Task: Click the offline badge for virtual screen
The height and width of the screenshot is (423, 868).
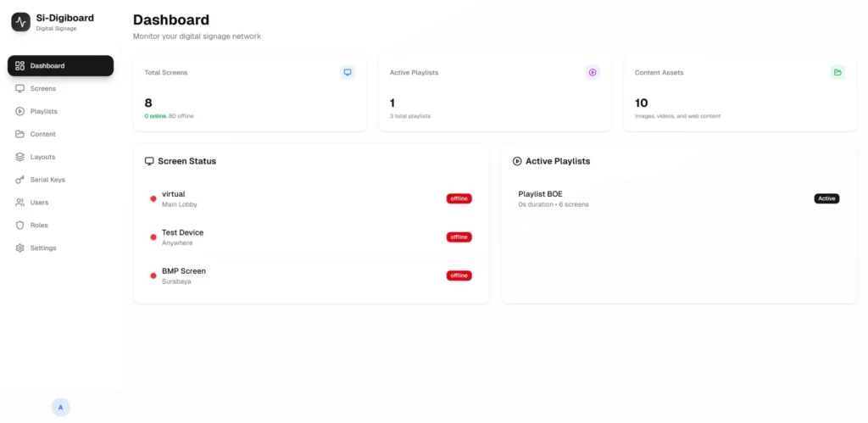Action: [x=459, y=198]
